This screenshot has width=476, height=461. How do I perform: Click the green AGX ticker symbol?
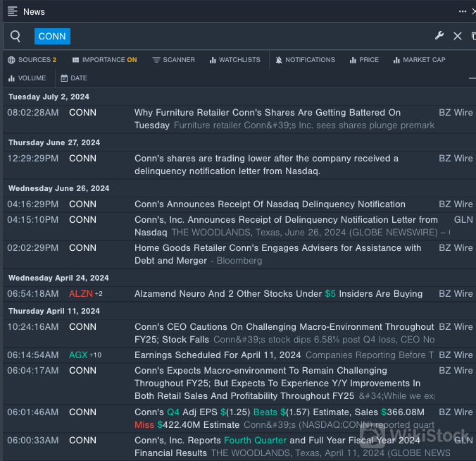(78, 355)
